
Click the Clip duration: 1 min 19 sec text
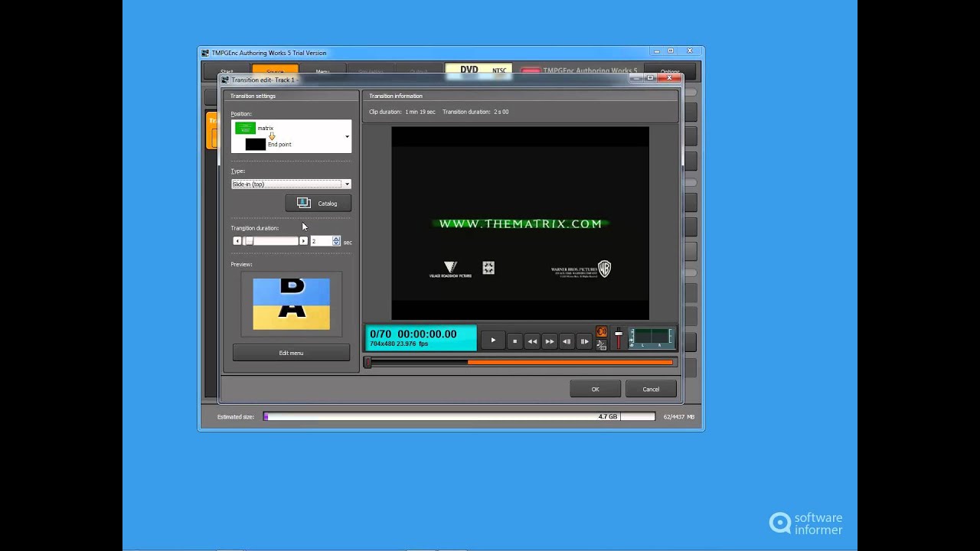click(x=402, y=112)
